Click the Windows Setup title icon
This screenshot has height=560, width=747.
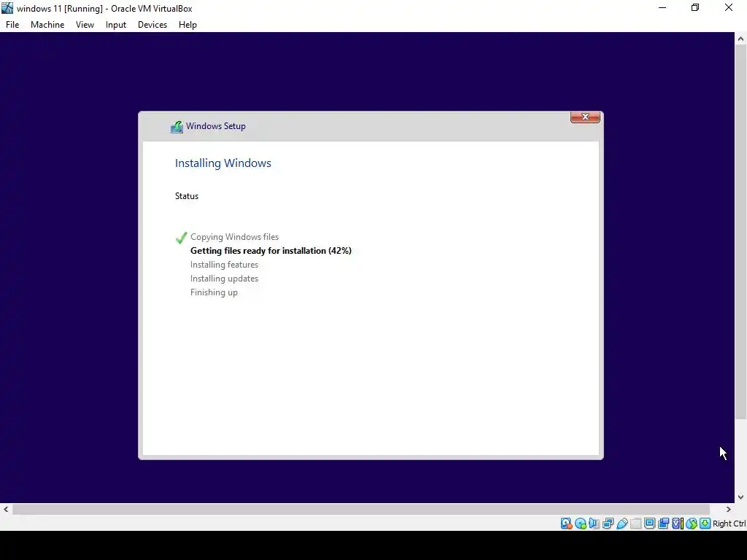point(177,127)
